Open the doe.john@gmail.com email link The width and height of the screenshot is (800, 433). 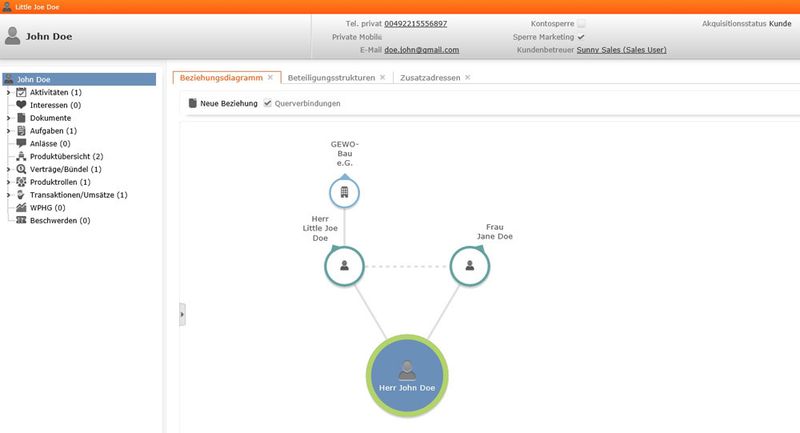click(421, 49)
